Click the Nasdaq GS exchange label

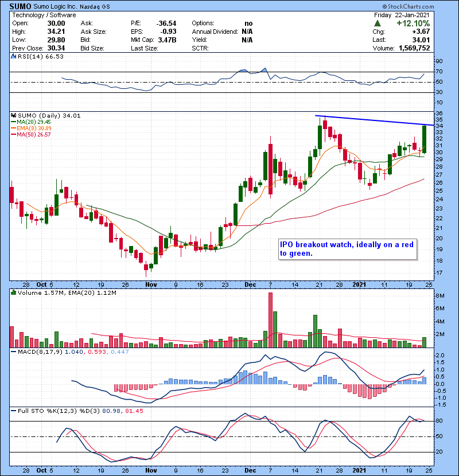95,7
